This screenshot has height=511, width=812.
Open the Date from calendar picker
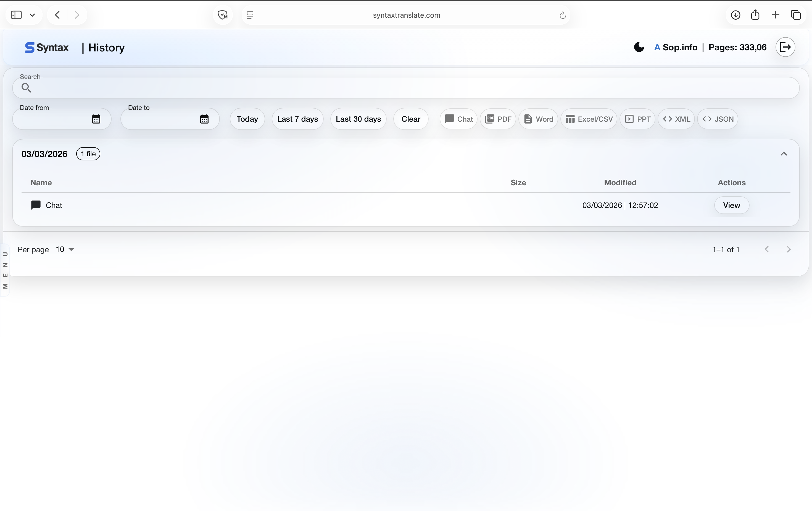[x=96, y=119]
